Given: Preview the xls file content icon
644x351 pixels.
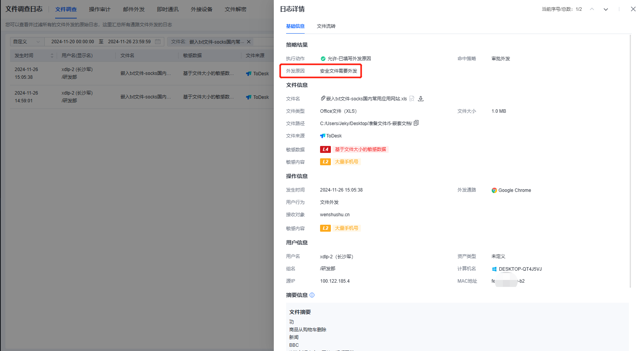Looking at the screenshot, I should [x=412, y=99].
